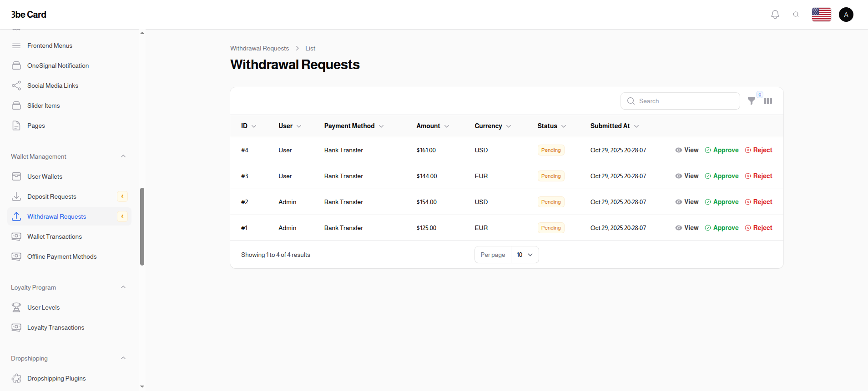Sort table by Payment Method column
This screenshot has width=868, height=391.
[354, 126]
